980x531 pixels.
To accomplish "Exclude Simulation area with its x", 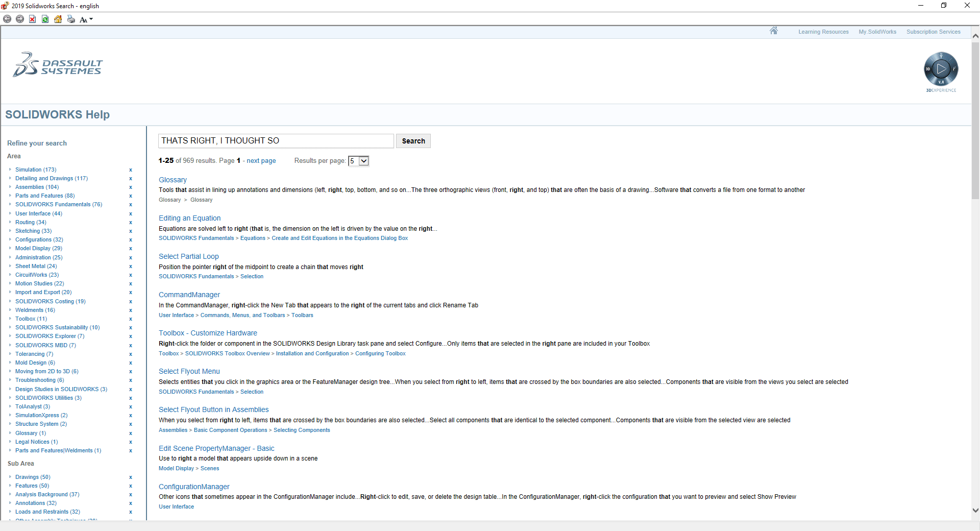I will (x=131, y=170).
